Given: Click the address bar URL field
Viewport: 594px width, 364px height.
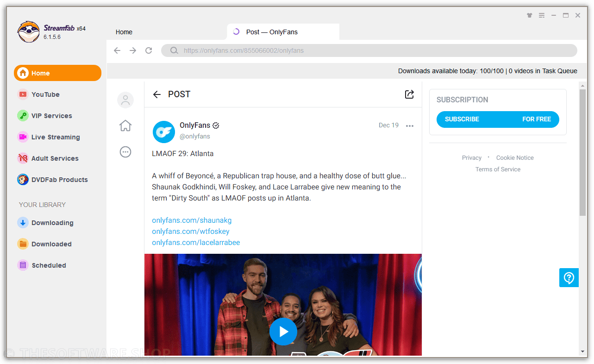Looking at the screenshot, I should pyautogui.click(x=369, y=50).
